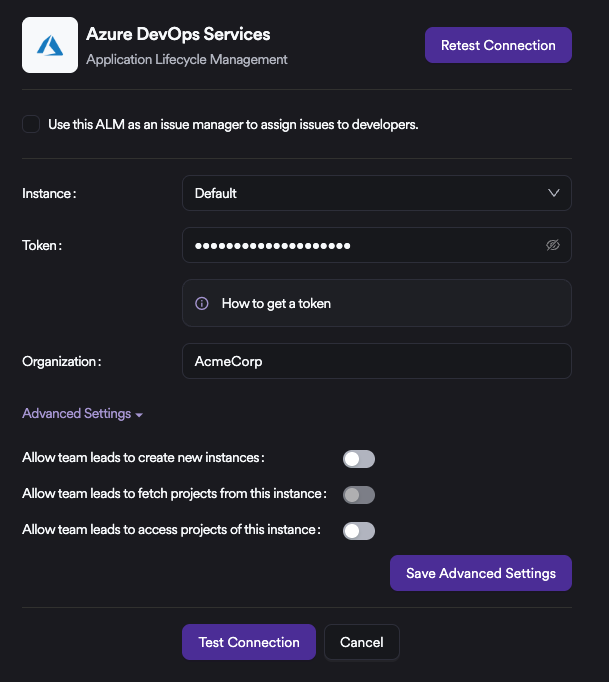Screen dimensions: 609x682
Task: Reveal the token with the eye icon
Action: pyautogui.click(x=552, y=245)
